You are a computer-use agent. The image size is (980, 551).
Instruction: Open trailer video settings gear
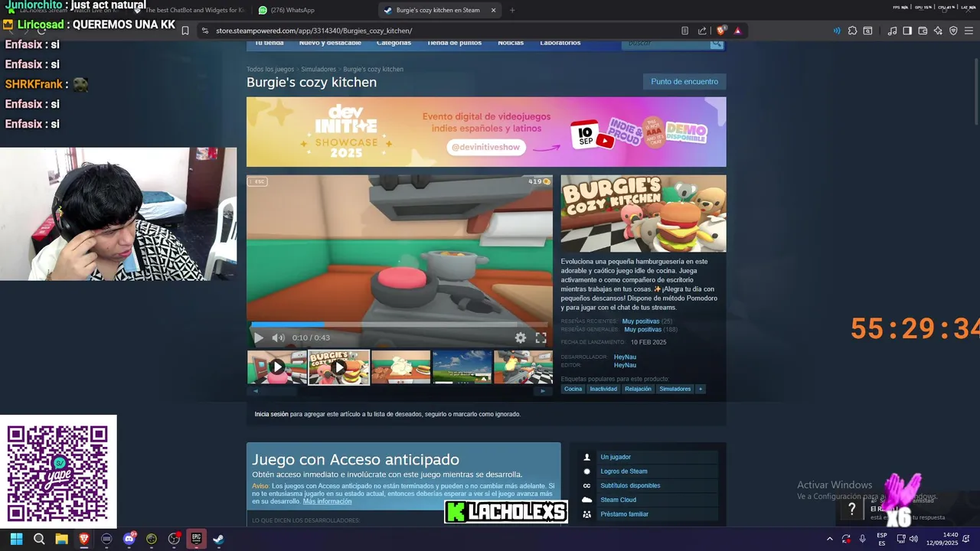[521, 337]
